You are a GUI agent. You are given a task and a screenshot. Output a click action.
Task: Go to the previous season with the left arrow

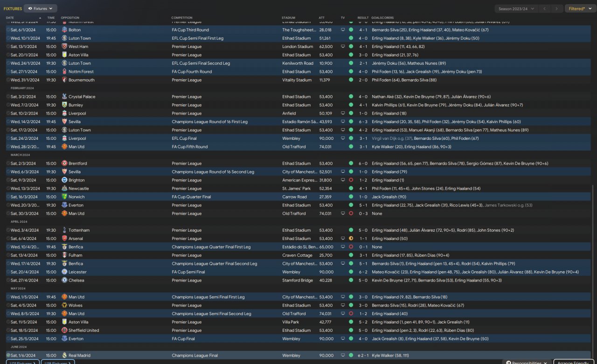click(x=544, y=8)
